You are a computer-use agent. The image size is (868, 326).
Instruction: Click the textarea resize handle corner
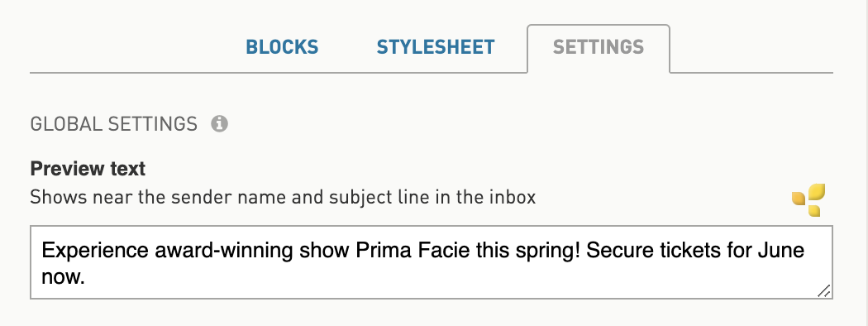tap(823, 290)
